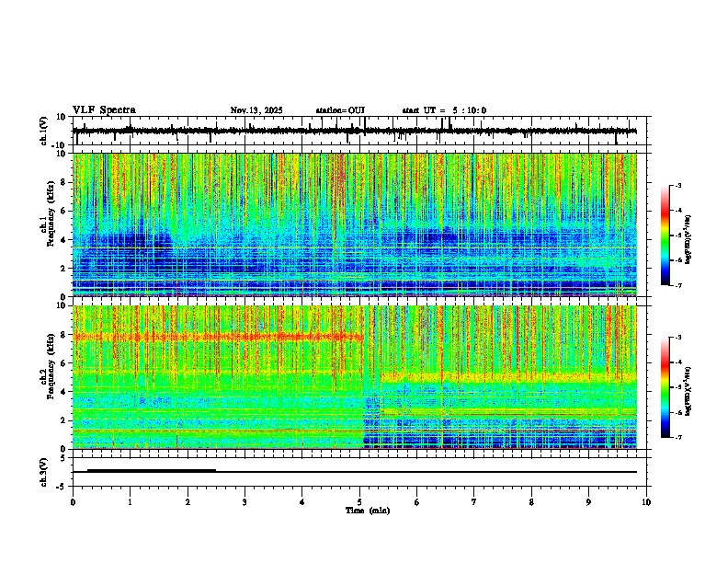Image resolution: width=728 pixels, height=563 pixels.
Task: Click the 'Time (min)' axis title
Action: pyautogui.click(x=368, y=511)
